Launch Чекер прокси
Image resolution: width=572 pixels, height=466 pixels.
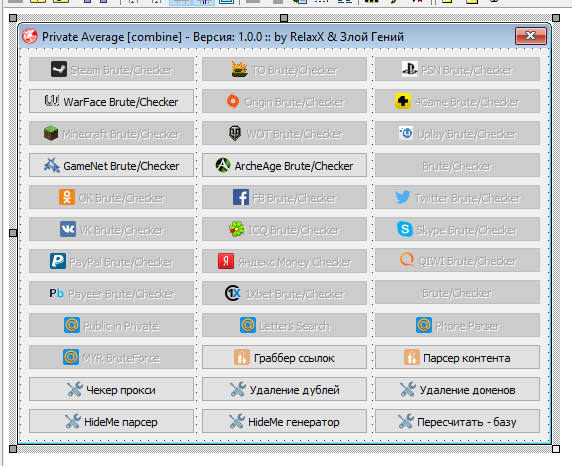(111, 389)
